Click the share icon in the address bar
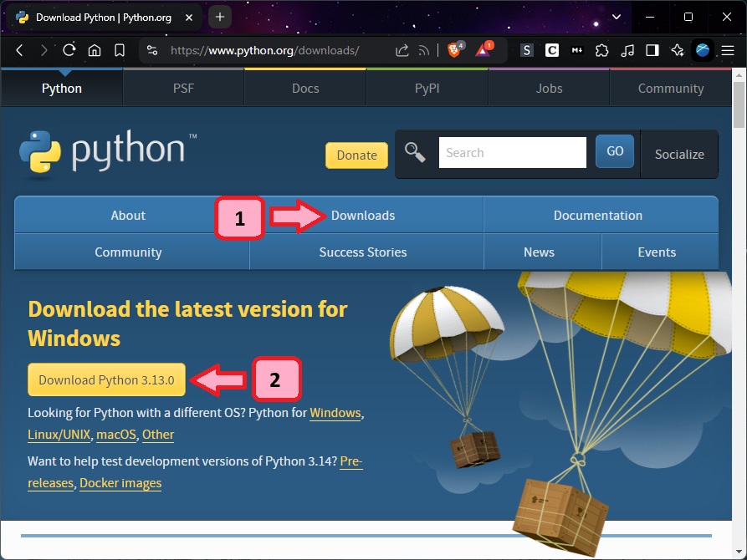Screen dimensions: 747x560 (402, 50)
